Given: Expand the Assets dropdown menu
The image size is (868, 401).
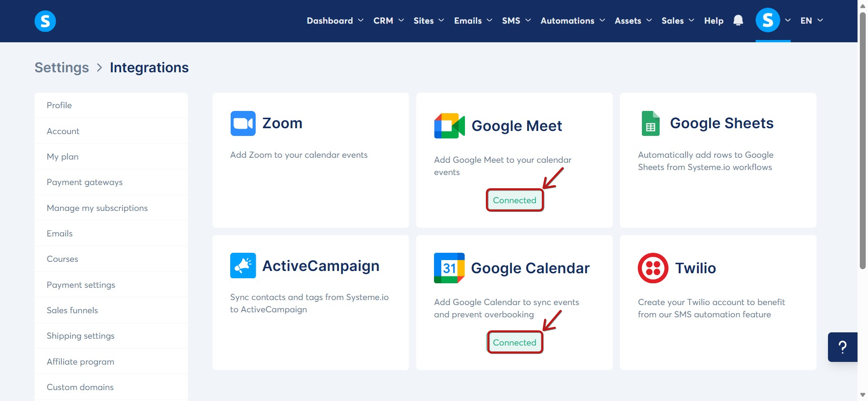Looking at the screenshot, I should coord(633,20).
